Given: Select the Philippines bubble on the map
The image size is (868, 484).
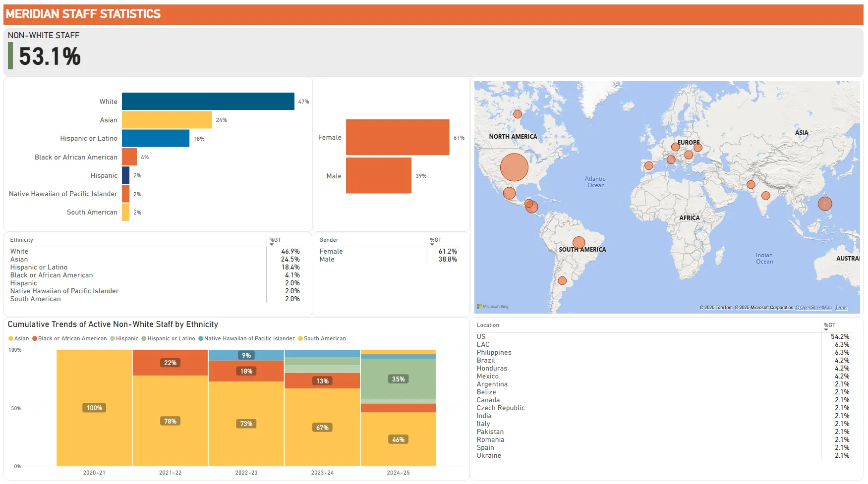Looking at the screenshot, I should tap(824, 204).
